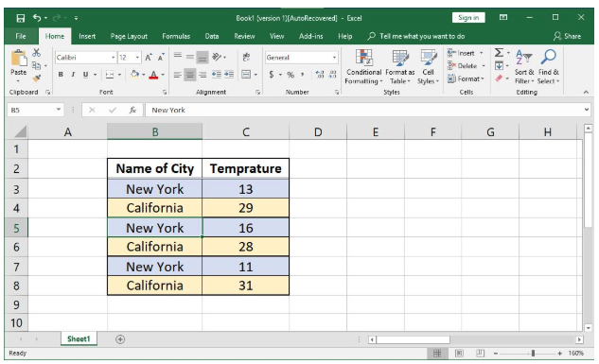Apply the Percent Style format
The image size is (599, 364).
[x=291, y=75]
